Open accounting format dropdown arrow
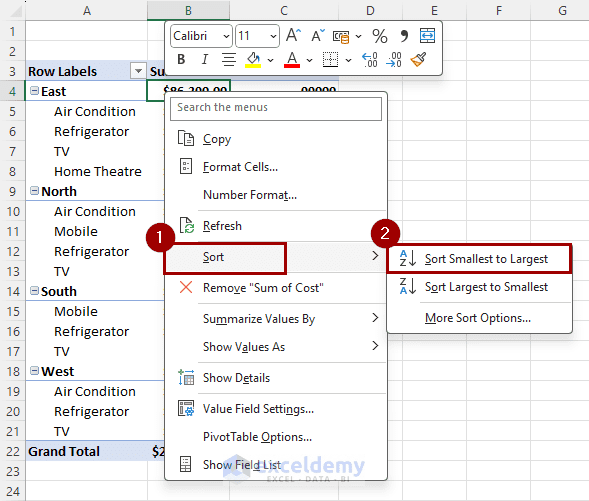 (359, 36)
